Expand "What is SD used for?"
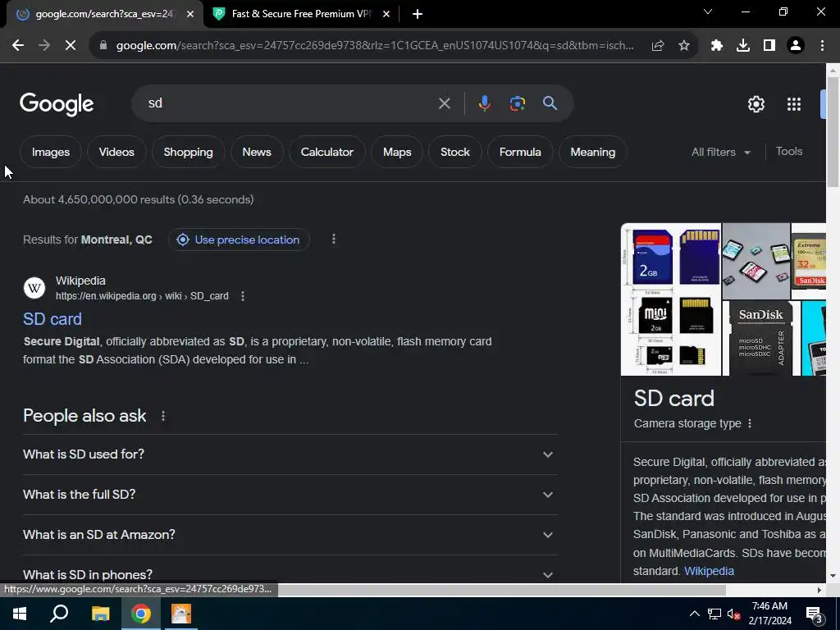The height and width of the screenshot is (630, 840). [290, 454]
